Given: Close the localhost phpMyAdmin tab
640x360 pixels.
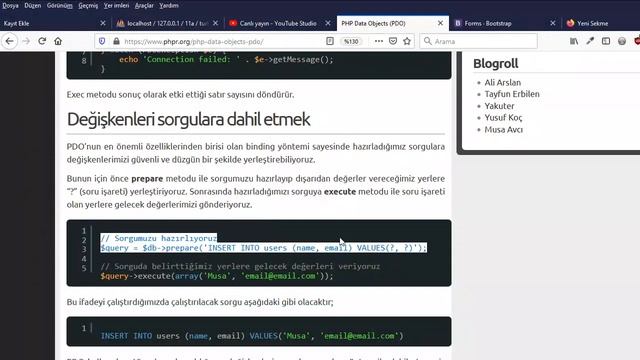Looking at the screenshot, I should pyautogui.click(x=216, y=23).
